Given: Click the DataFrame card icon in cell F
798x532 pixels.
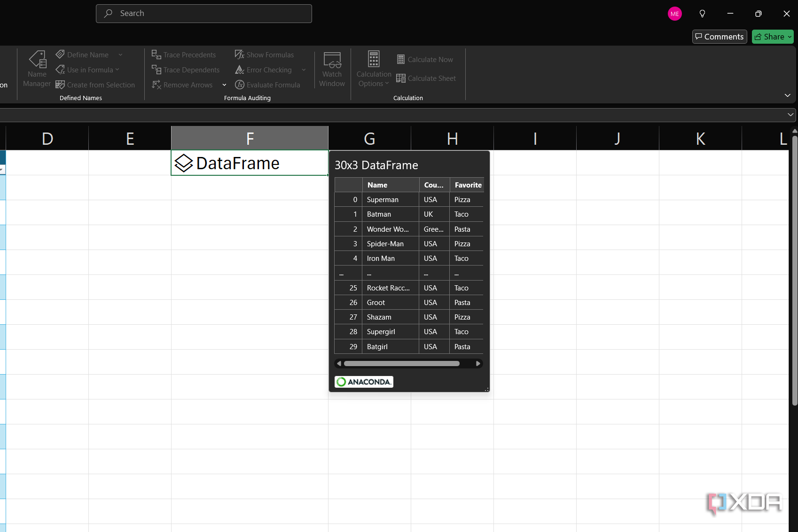Looking at the screenshot, I should point(184,163).
